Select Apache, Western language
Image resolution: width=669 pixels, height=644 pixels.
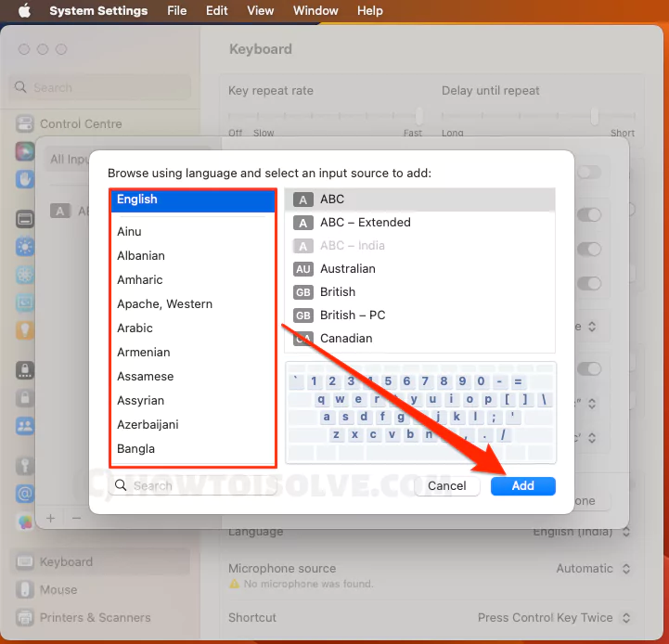(193, 303)
